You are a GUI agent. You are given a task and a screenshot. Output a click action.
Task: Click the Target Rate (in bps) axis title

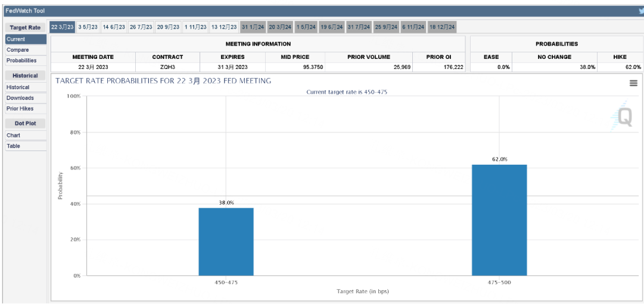(x=363, y=292)
